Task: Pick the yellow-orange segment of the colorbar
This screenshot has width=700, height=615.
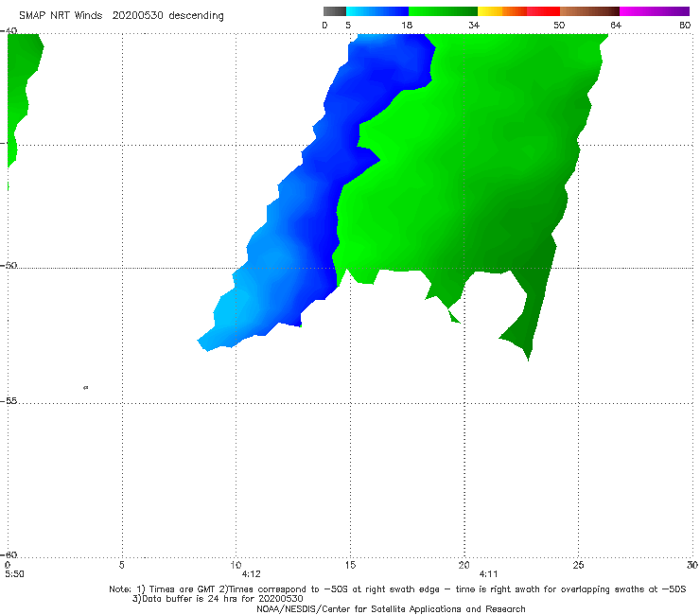Action: [501, 11]
